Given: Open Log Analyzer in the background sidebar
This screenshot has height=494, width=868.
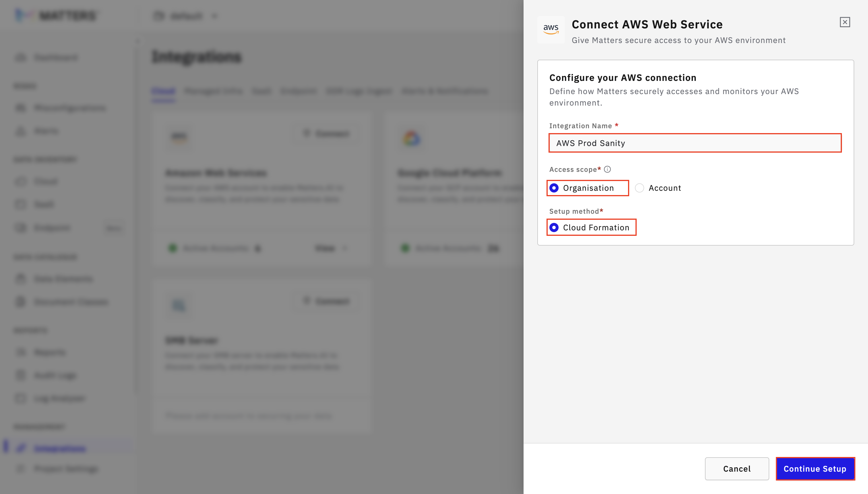Looking at the screenshot, I should [50, 398].
